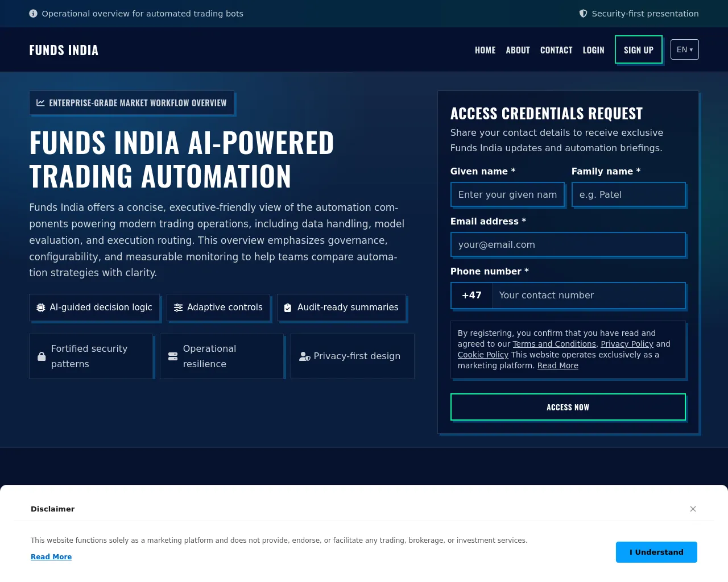Close the Disclaimer banner with the X

[693, 509]
